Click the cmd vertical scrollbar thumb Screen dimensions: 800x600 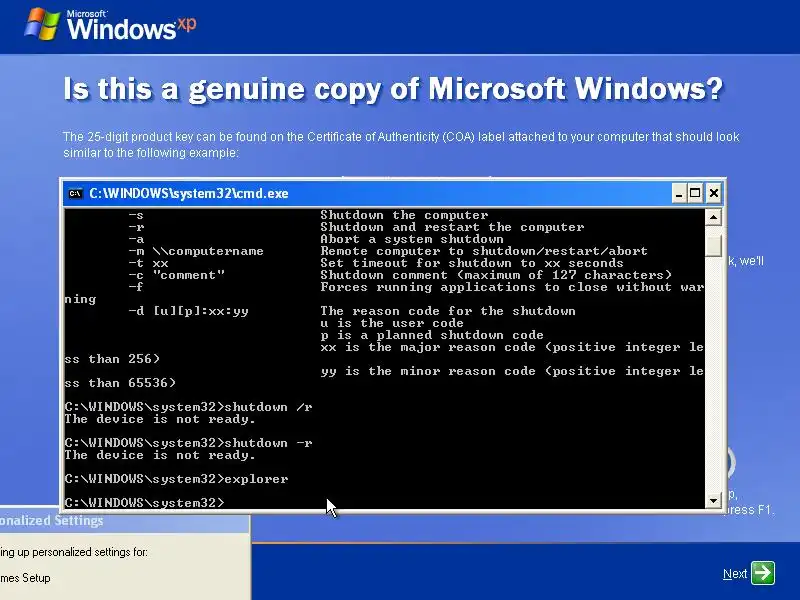point(713,245)
